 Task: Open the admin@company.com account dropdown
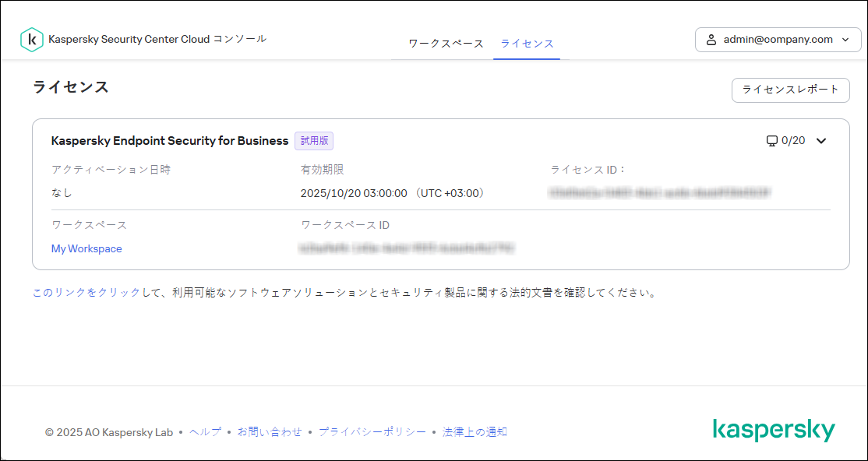pyautogui.click(x=778, y=39)
